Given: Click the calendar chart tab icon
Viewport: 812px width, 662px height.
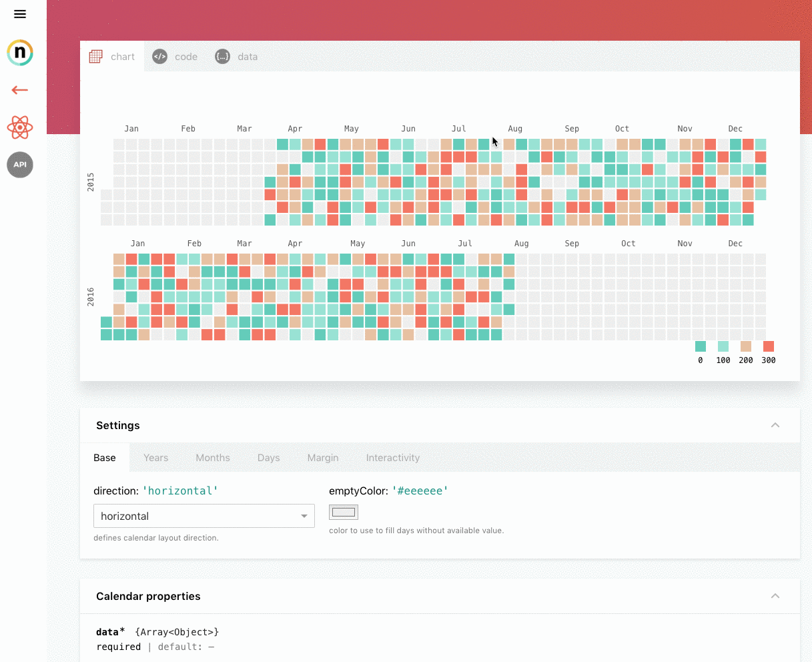Looking at the screenshot, I should (x=96, y=57).
